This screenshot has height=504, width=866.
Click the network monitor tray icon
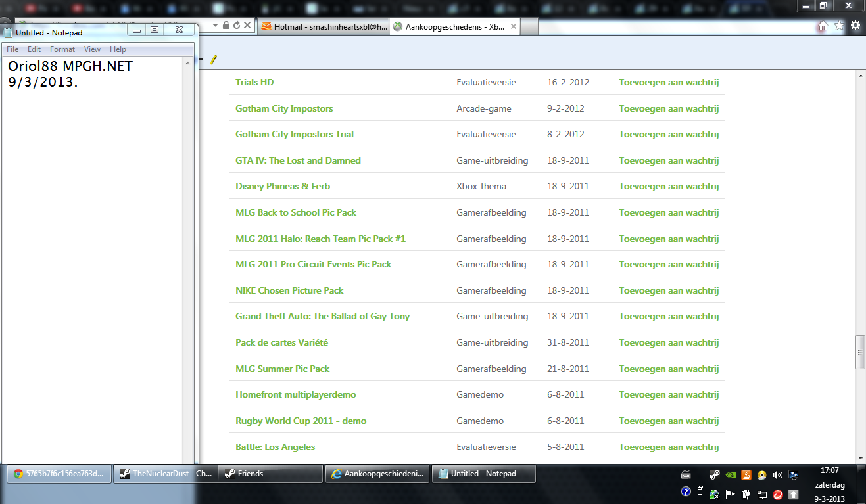[794, 475]
